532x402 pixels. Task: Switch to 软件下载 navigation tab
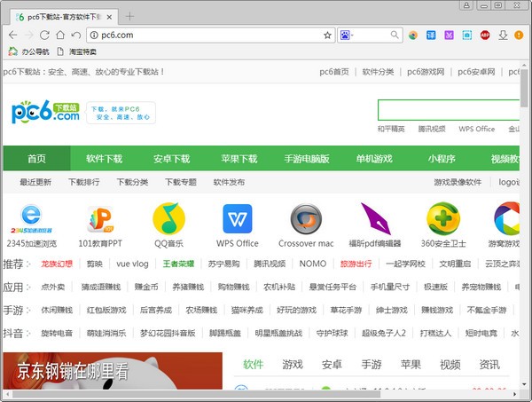pyautogui.click(x=105, y=159)
